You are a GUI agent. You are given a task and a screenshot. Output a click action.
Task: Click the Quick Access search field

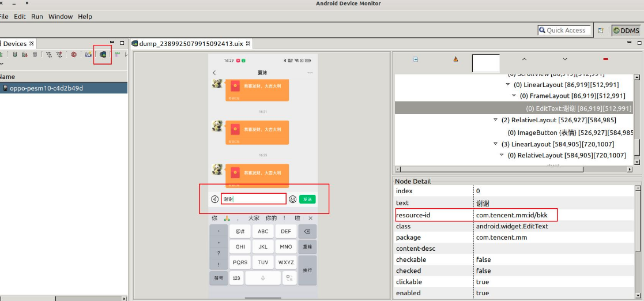[565, 31]
